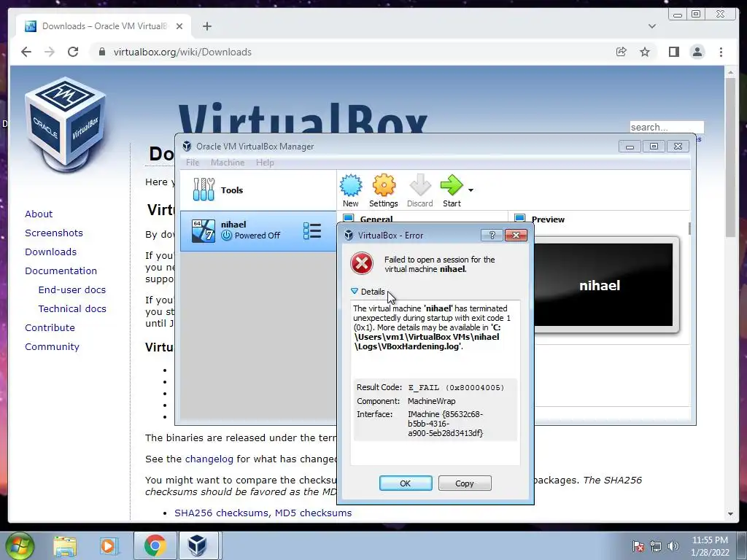Open Chrome three-dot menu
Screen dimensions: 747x560
[721, 52]
